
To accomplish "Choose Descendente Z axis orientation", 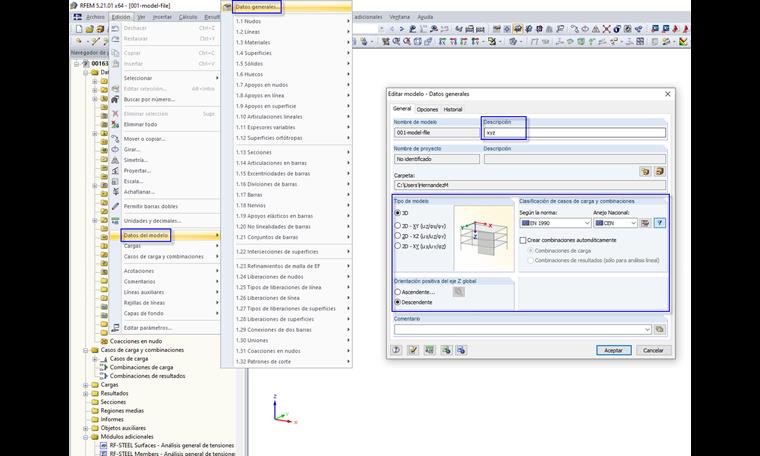I will pos(397,302).
